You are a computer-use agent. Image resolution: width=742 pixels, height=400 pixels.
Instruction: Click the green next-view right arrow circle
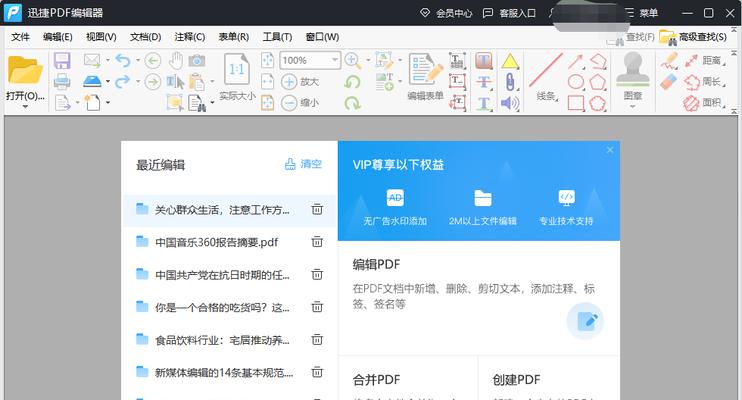tap(152, 82)
